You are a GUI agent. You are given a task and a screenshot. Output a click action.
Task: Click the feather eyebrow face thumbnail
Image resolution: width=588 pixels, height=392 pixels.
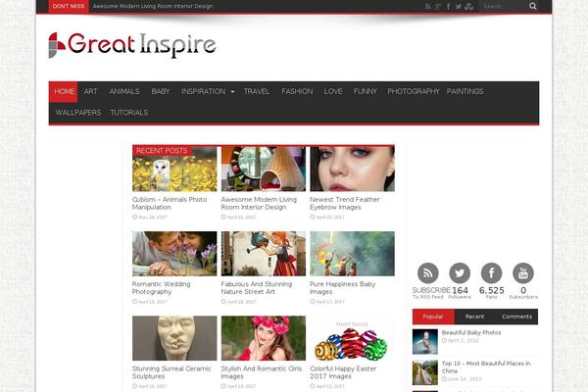click(352, 169)
